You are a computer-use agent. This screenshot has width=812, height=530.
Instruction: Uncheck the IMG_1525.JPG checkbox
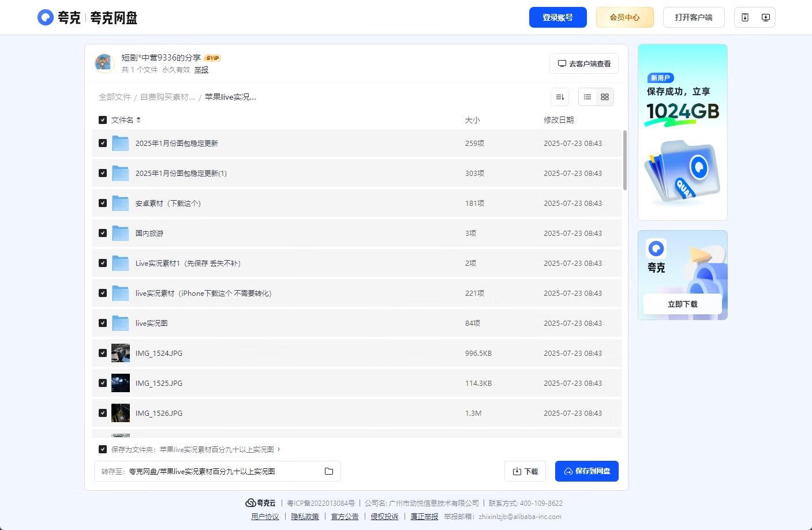[x=103, y=383]
